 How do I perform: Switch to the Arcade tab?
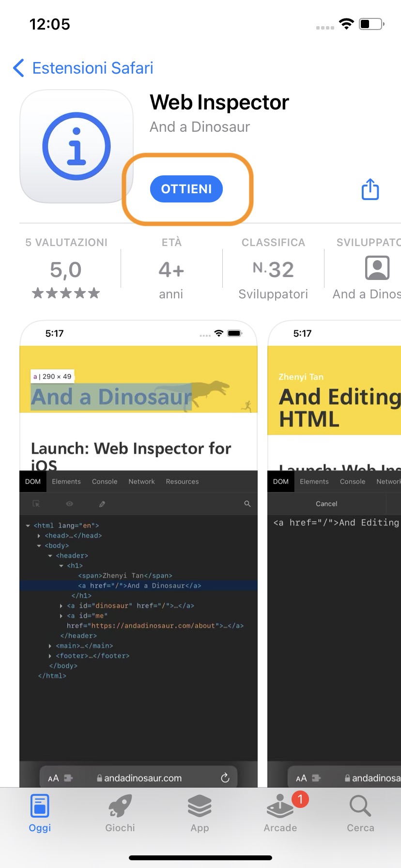point(280,814)
